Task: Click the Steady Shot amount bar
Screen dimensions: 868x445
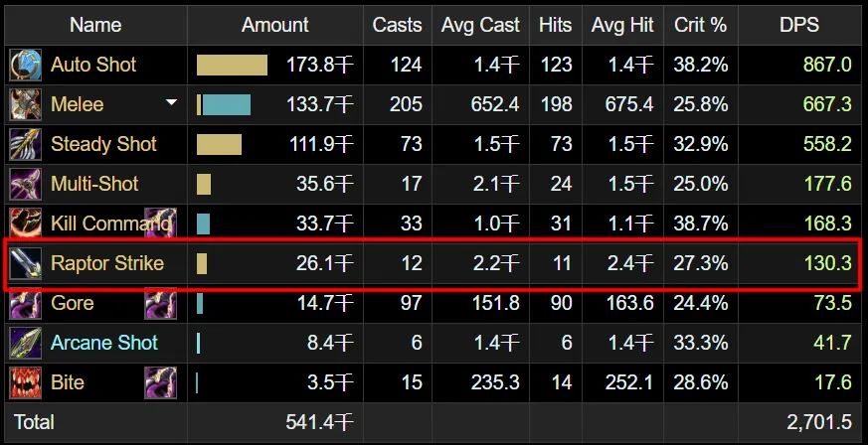Action: [219, 144]
